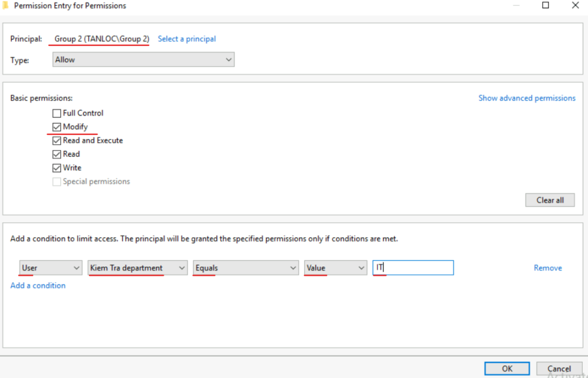The height and width of the screenshot is (378, 588).
Task: Uncheck the Write permission
Action: point(56,168)
